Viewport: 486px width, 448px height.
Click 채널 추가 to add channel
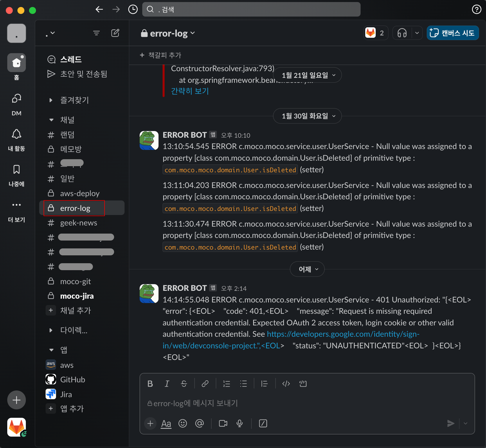pos(82,311)
